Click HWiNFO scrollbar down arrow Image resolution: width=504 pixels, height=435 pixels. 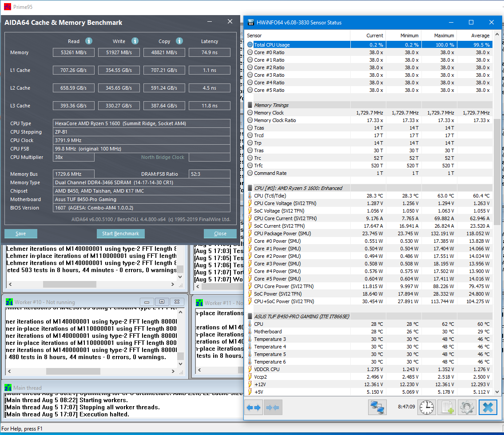click(x=497, y=392)
